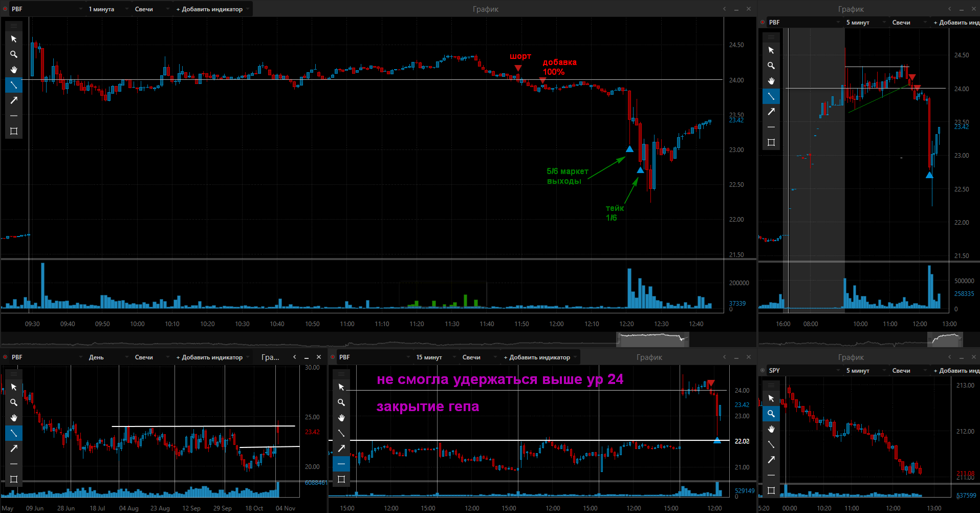Screen dimensions: 980x513
Task: Select the hand tool in the 5-minute PBF chart
Action: (771, 81)
